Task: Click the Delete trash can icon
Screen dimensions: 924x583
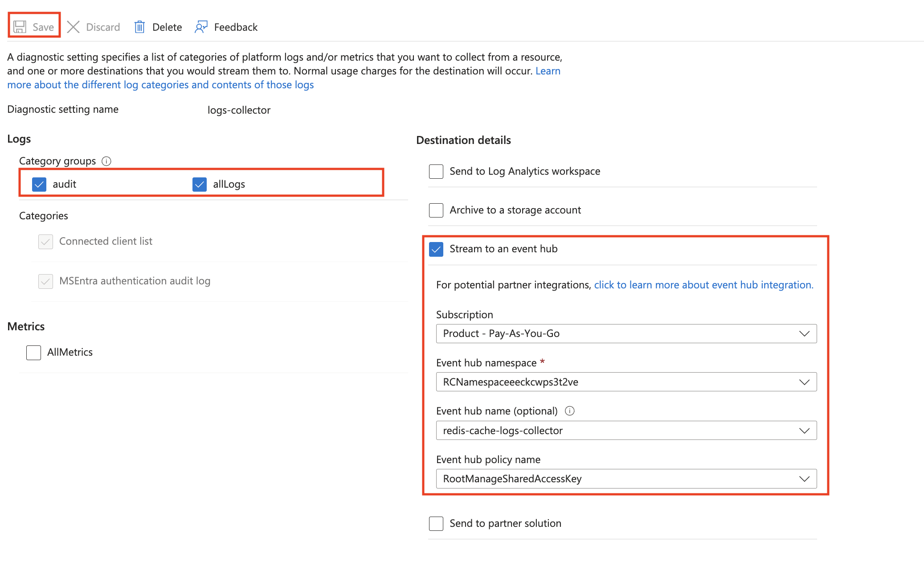Action: 139,27
